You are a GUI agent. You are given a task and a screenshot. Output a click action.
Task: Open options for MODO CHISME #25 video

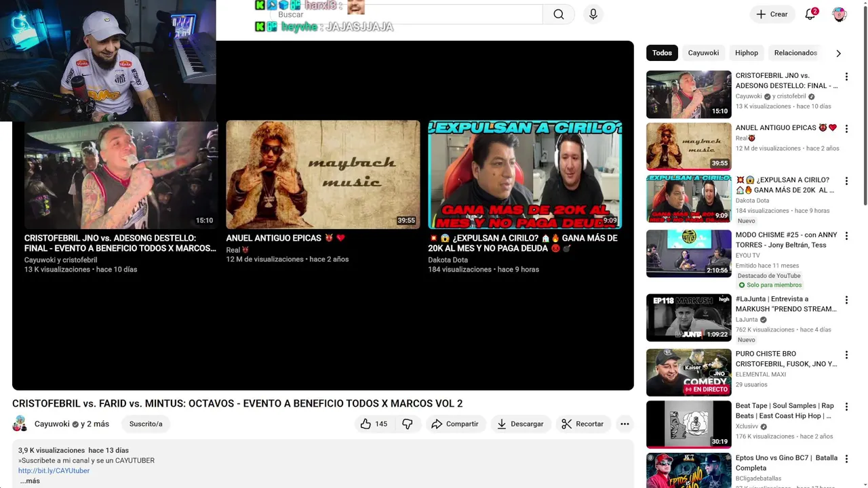click(x=846, y=236)
